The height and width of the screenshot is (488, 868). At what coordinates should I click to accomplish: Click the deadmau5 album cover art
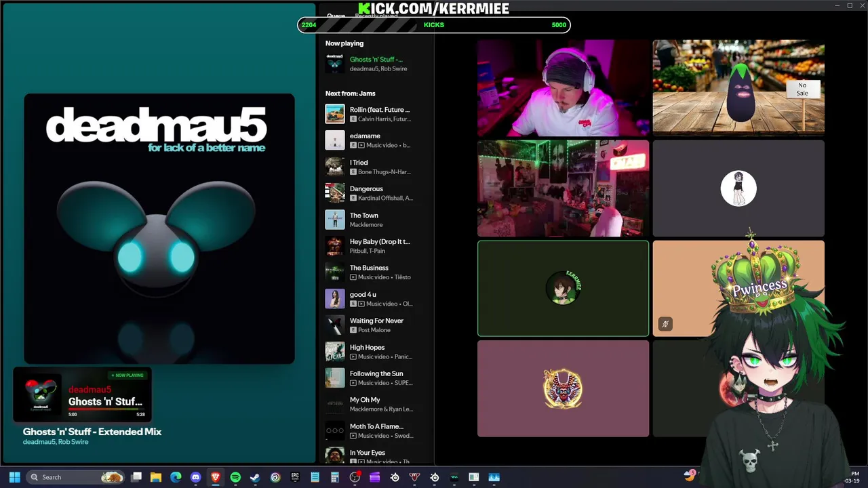click(x=159, y=229)
